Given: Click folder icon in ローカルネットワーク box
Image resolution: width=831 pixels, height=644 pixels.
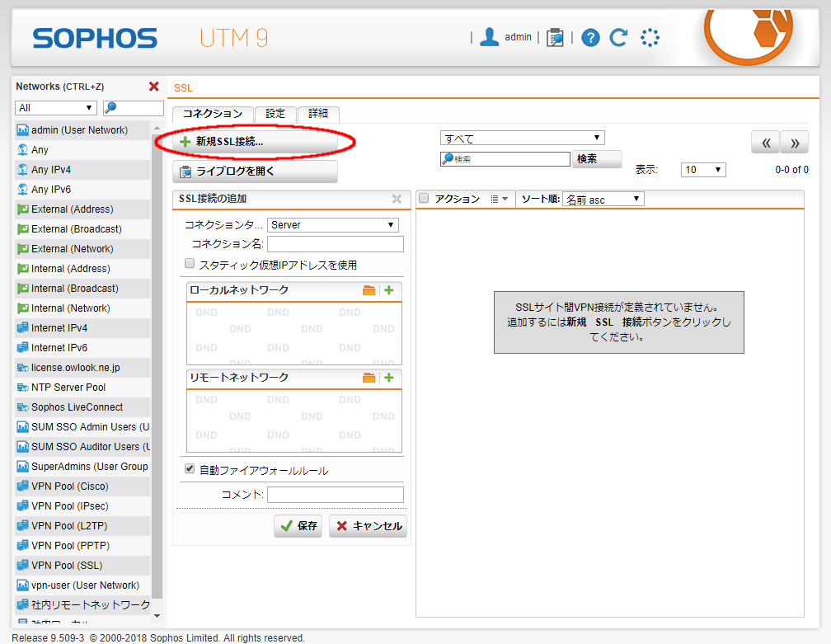Looking at the screenshot, I should pyautogui.click(x=369, y=290).
